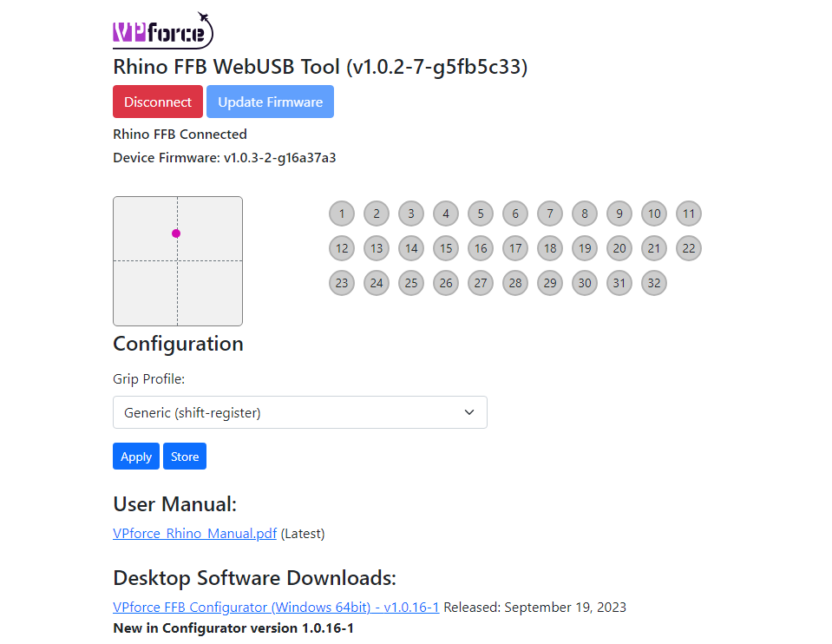The width and height of the screenshot is (832, 644).
Task: Click button indicator 28
Action: pos(515,283)
